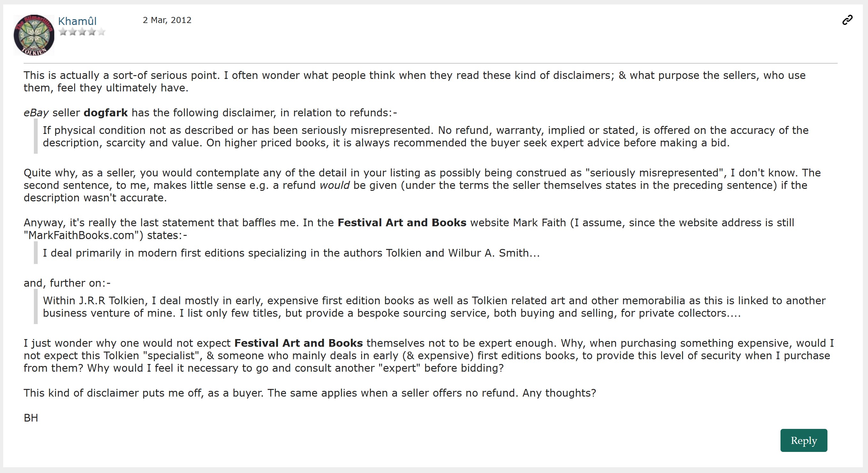Open Khamûl's circular Silmarillion avatar
Screen dimensions: 868x473
coord(34,35)
